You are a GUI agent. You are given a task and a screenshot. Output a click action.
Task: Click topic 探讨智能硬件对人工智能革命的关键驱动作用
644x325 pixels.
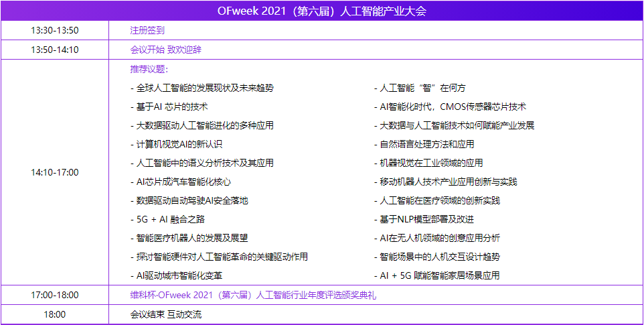[220, 257]
